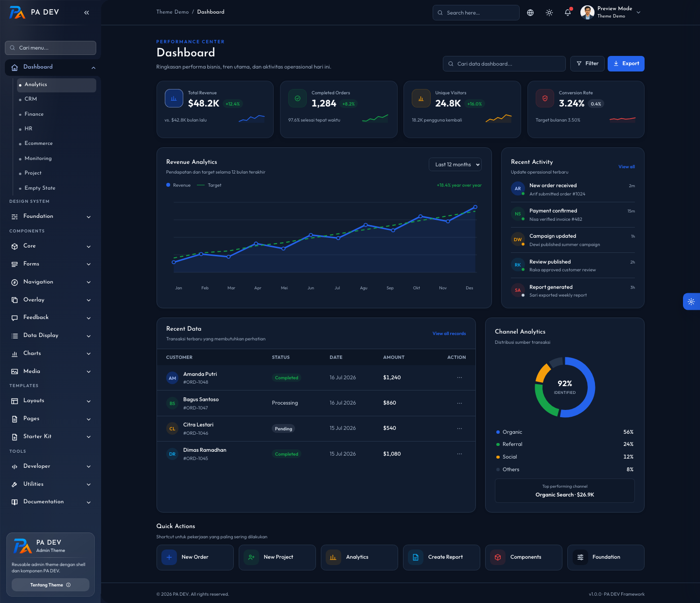Screen dimensions: 700x603
Task: Open the language globe icon
Action: point(530,13)
